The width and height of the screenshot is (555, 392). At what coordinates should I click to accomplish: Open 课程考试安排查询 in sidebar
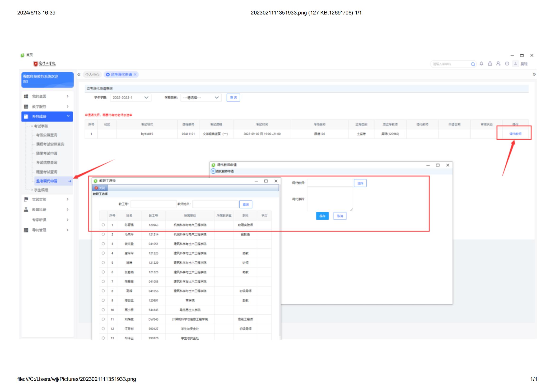pos(50,144)
